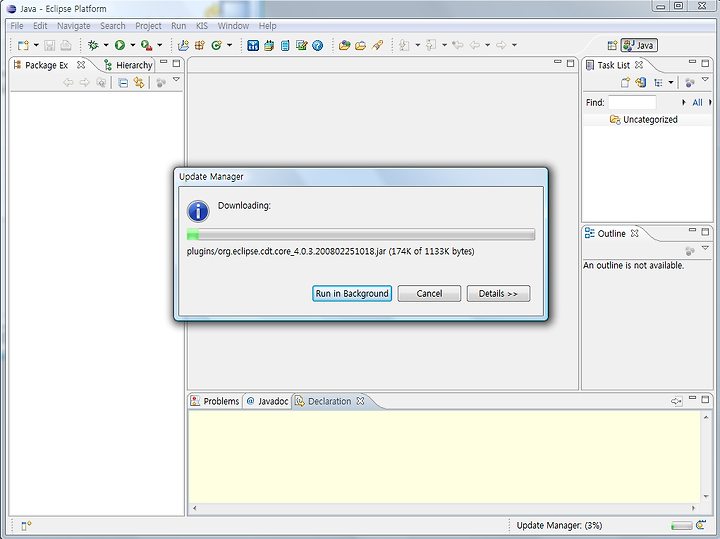The height and width of the screenshot is (539, 720).
Task: Select the Uncategorized task category
Action: [x=643, y=119]
